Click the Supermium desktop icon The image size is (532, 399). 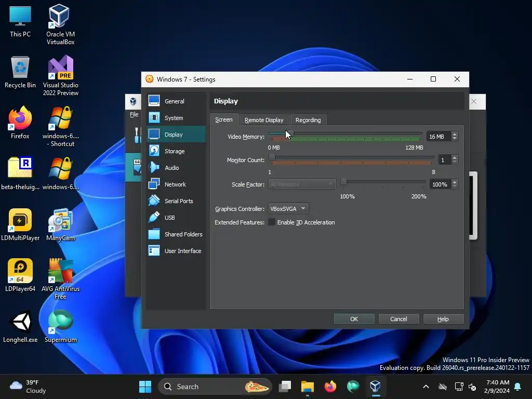pyautogui.click(x=60, y=326)
